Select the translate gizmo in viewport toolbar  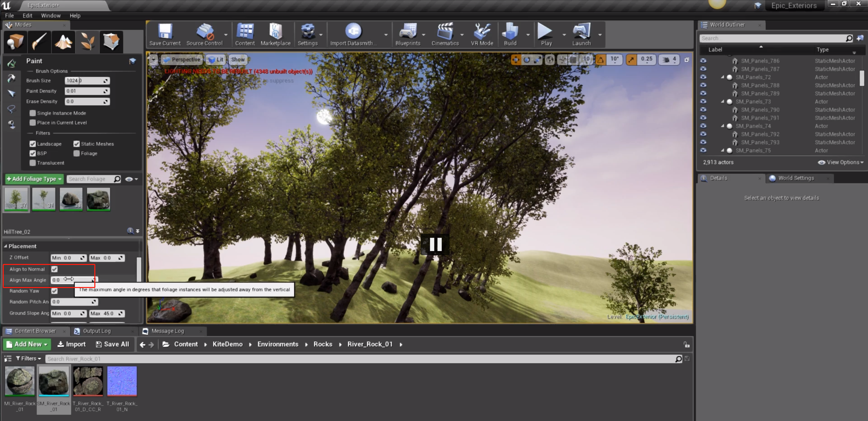tap(516, 60)
